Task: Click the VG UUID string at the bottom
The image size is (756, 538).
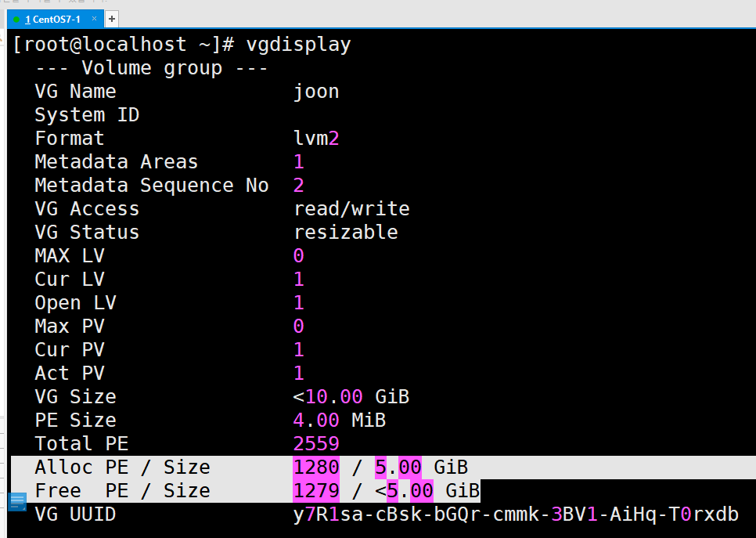Action: pyautogui.click(x=517, y=514)
